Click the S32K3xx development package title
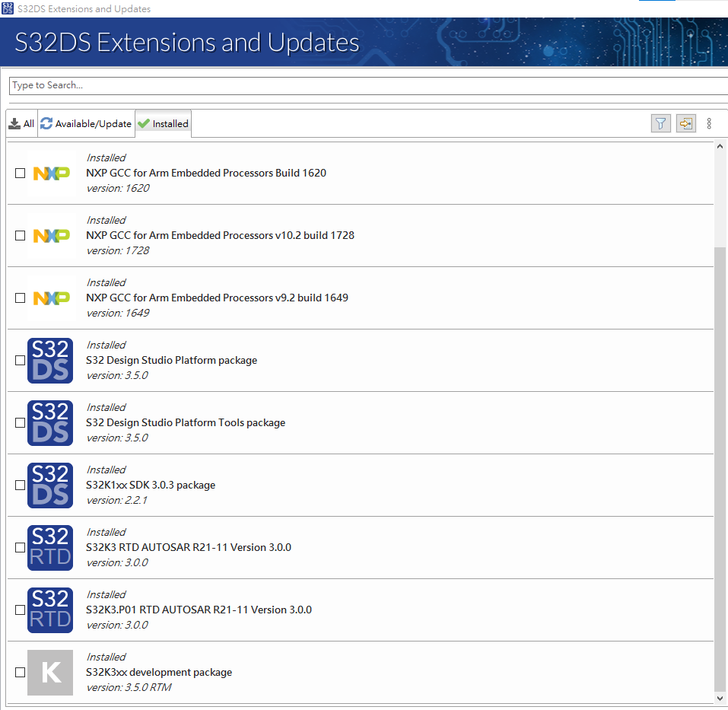This screenshot has width=728, height=710. pos(159,672)
